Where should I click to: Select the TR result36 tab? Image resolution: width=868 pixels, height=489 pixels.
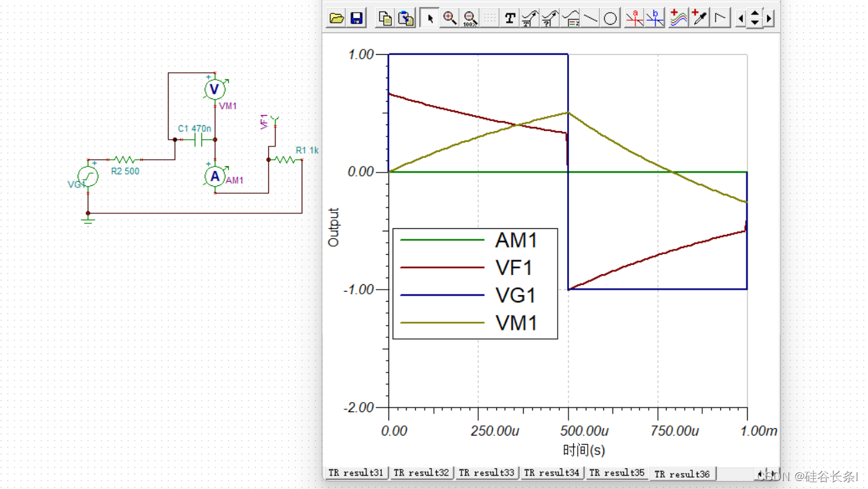[x=682, y=474]
